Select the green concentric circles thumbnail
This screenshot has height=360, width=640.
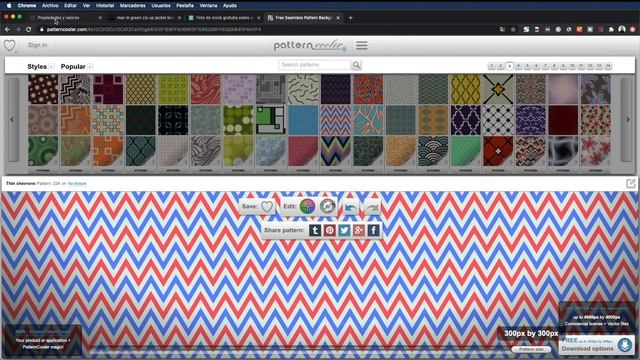[43, 151]
